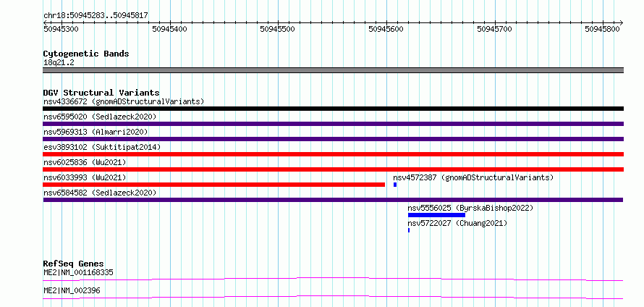Click ruler position 50945400
Image resolution: width=644 pixels, height=307 pixels.
(169, 29)
